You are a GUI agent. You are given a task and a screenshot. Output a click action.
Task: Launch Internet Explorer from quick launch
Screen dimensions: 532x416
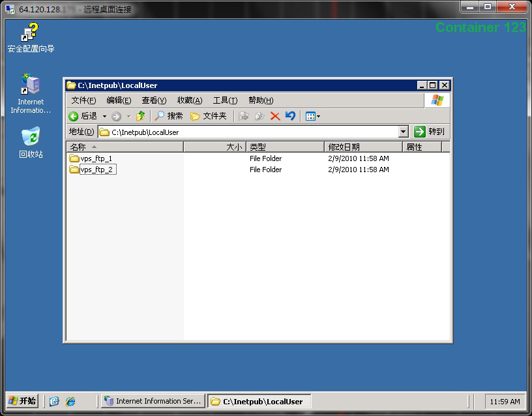70,401
